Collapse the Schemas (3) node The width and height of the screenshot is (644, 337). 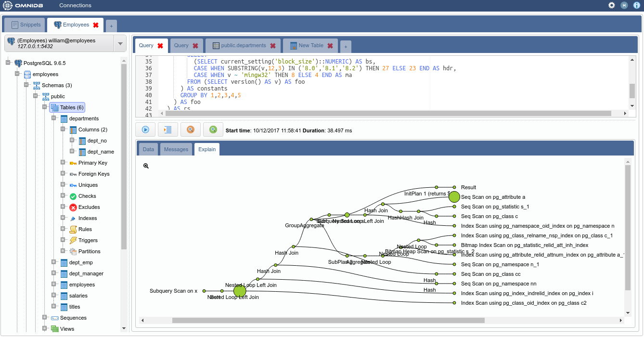(26, 85)
